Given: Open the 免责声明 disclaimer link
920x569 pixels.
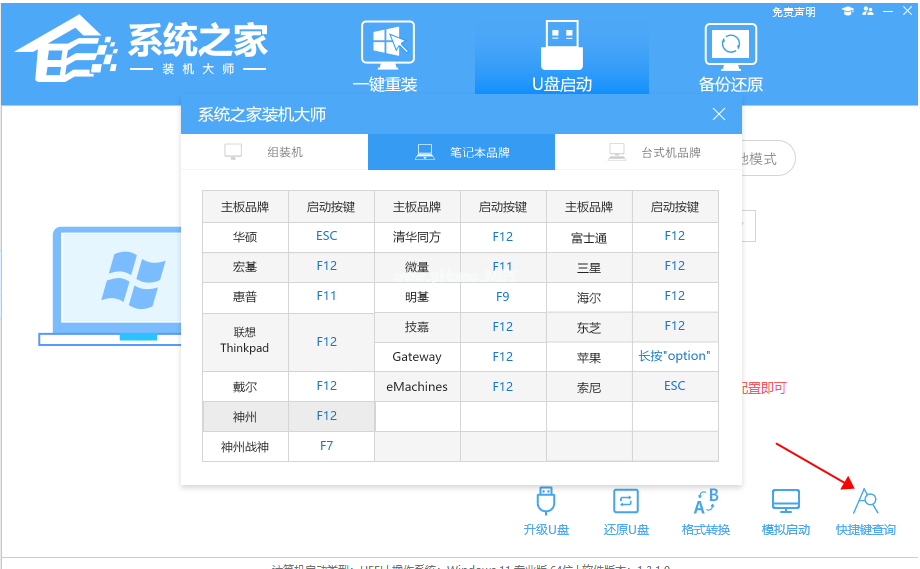Looking at the screenshot, I should click(x=794, y=12).
